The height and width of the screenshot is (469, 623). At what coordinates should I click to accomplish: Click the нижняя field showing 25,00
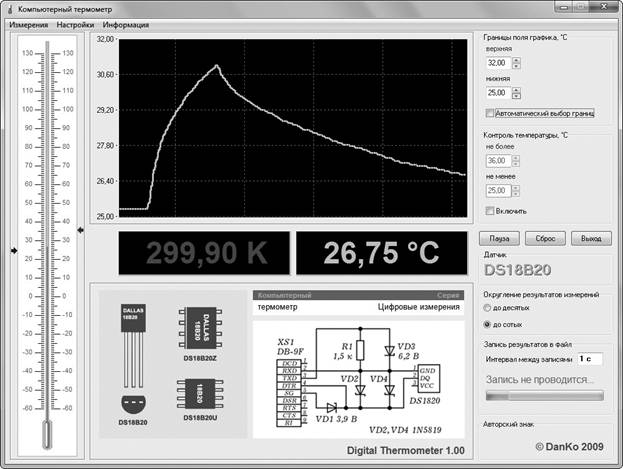click(499, 93)
